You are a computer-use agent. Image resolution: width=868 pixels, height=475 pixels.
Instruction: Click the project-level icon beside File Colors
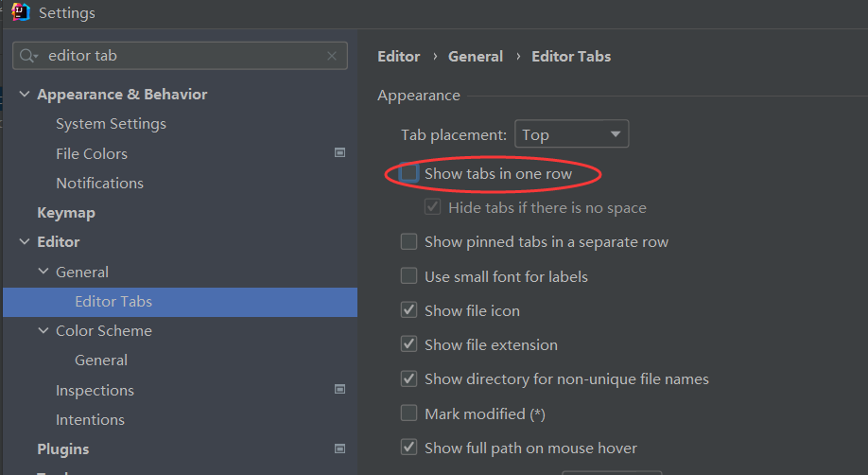tap(340, 153)
